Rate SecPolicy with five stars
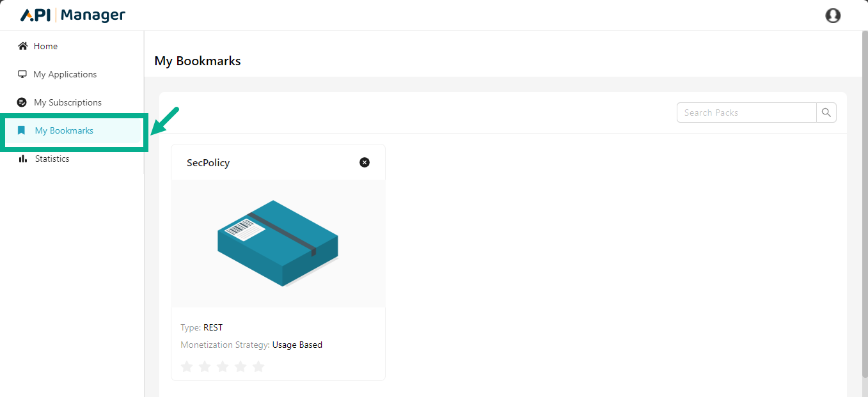868x397 pixels. point(258,366)
